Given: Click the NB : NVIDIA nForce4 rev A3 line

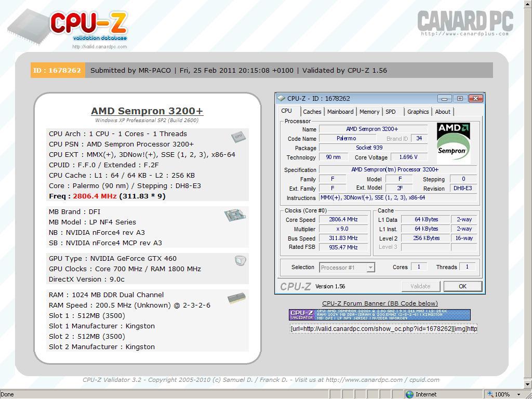Looking at the screenshot, I should tap(97, 233).
